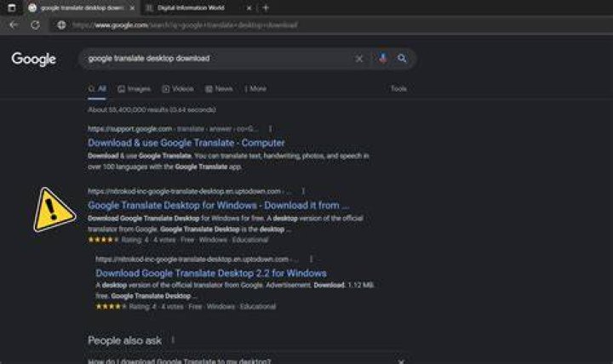The height and width of the screenshot is (364, 613).
Task: Click the About 55,400,000 results text
Action: (152, 110)
